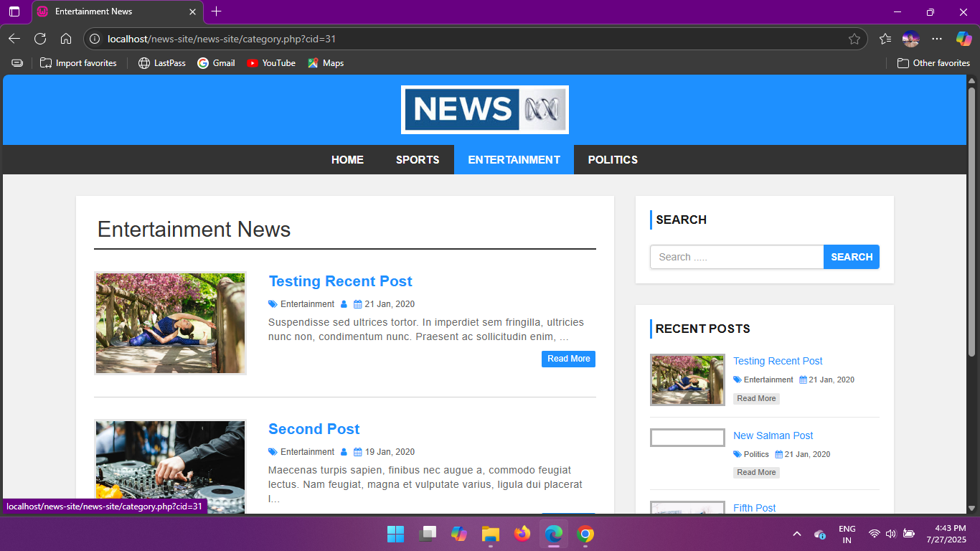Open Maps from the favorites bar
The height and width of the screenshot is (551, 980).
(x=326, y=63)
